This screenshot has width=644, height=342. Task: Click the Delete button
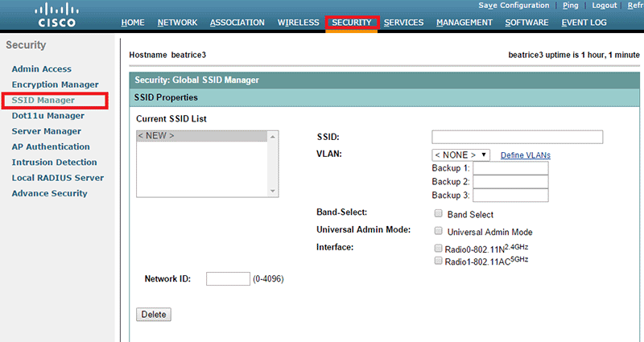click(154, 315)
